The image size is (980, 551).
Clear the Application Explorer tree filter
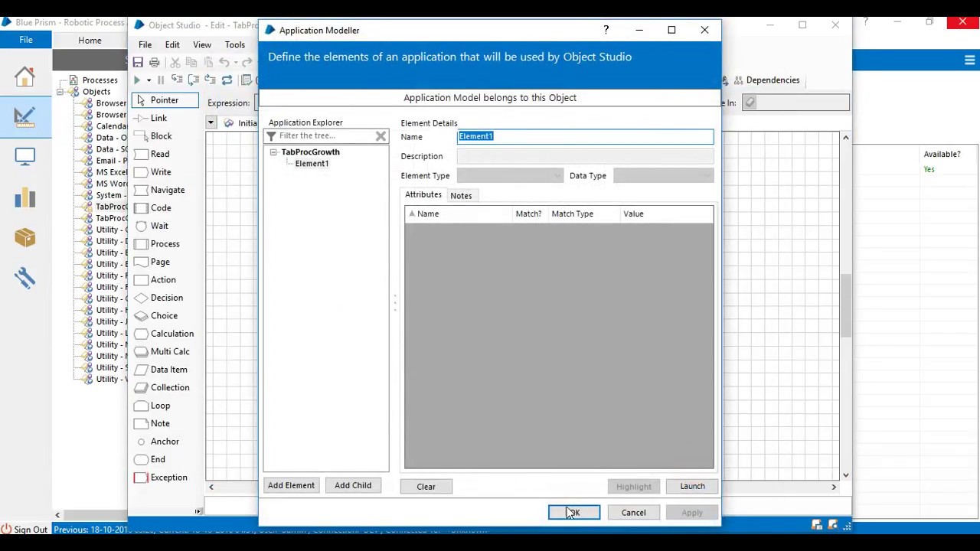tap(381, 136)
